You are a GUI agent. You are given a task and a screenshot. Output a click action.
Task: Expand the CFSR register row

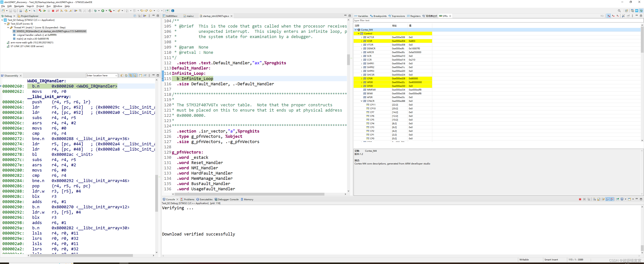tap(362, 78)
